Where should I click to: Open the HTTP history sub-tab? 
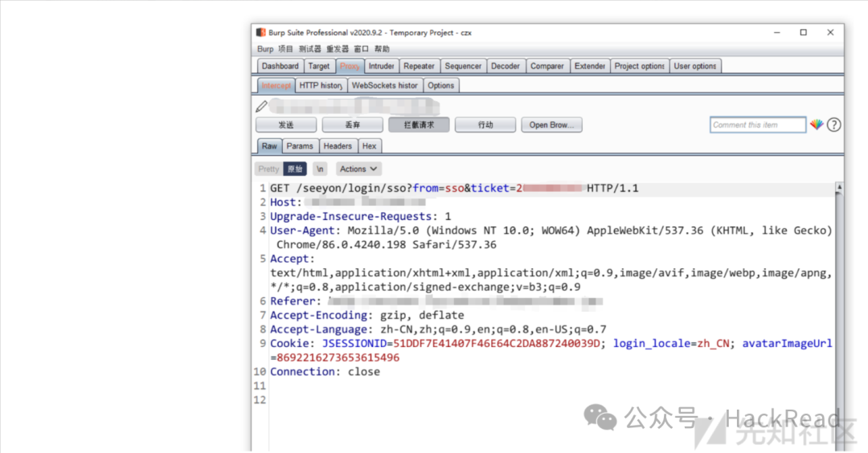pos(321,85)
